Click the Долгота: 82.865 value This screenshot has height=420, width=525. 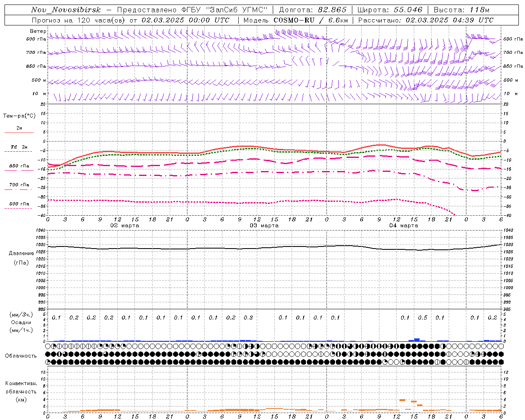point(313,10)
